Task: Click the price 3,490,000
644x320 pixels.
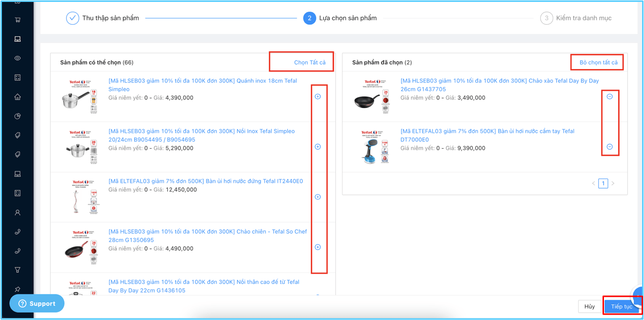Action: click(x=471, y=97)
